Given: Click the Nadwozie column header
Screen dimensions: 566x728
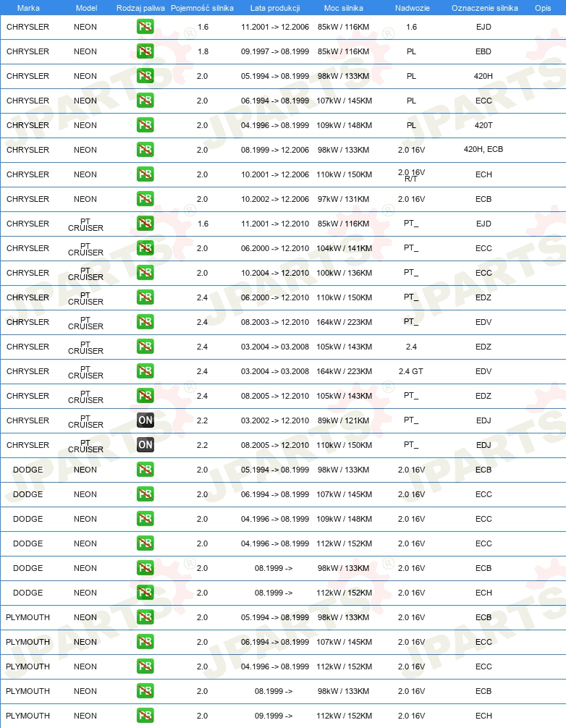Looking at the screenshot, I should point(413,8).
